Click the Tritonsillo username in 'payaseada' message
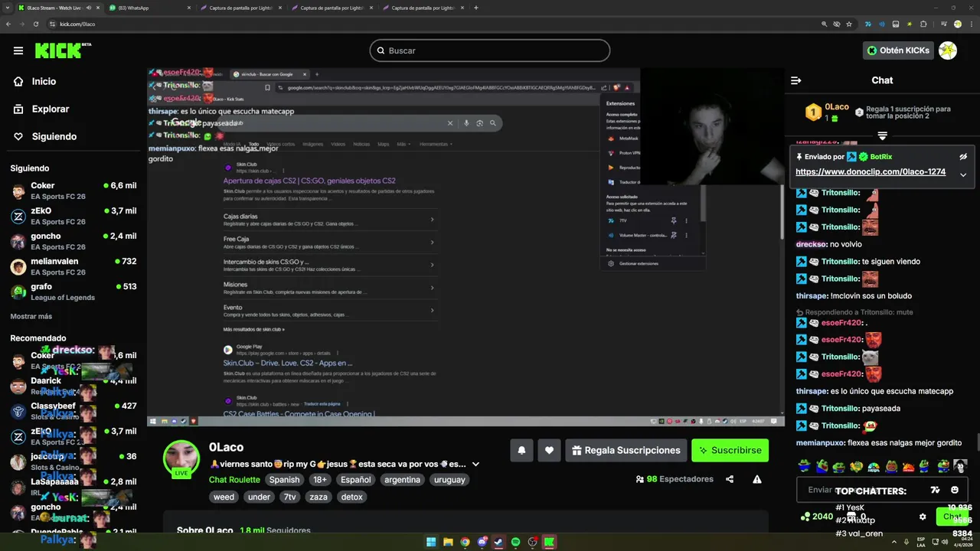Image resolution: width=980 pixels, height=551 pixels. point(840,409)
